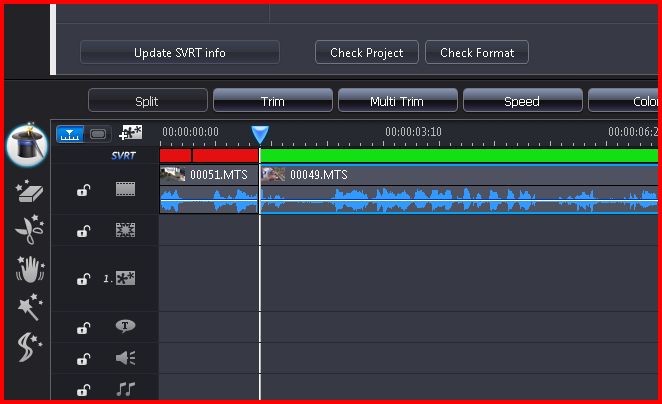Select the 00051.MTS clip on timeline
Screen dimensions: 662x404
(x=208, y=175)
